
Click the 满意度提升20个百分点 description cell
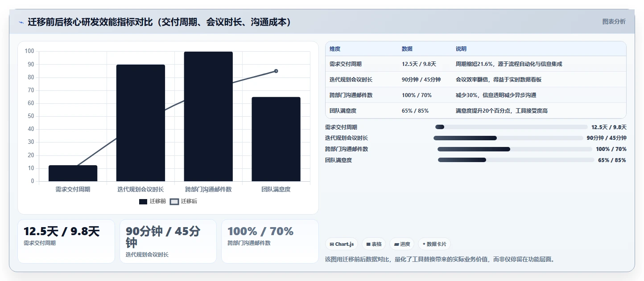(502, 110)
